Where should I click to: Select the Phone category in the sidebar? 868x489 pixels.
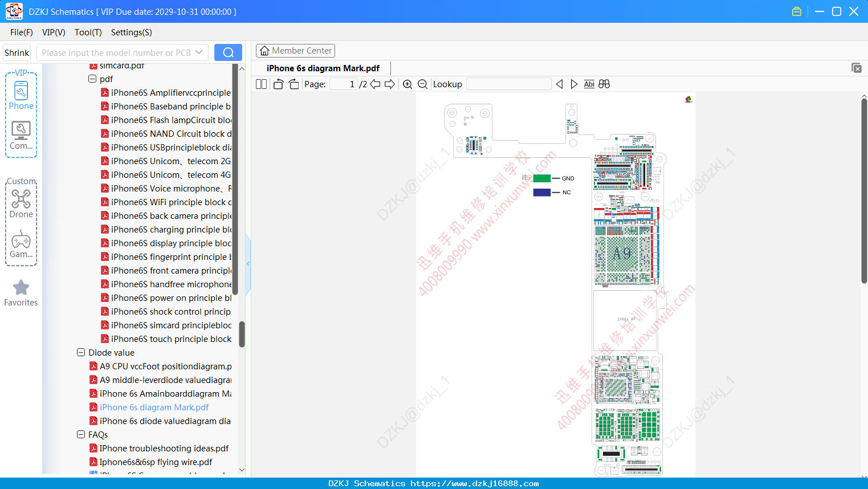pyautogui.click(x=21, y=96)
